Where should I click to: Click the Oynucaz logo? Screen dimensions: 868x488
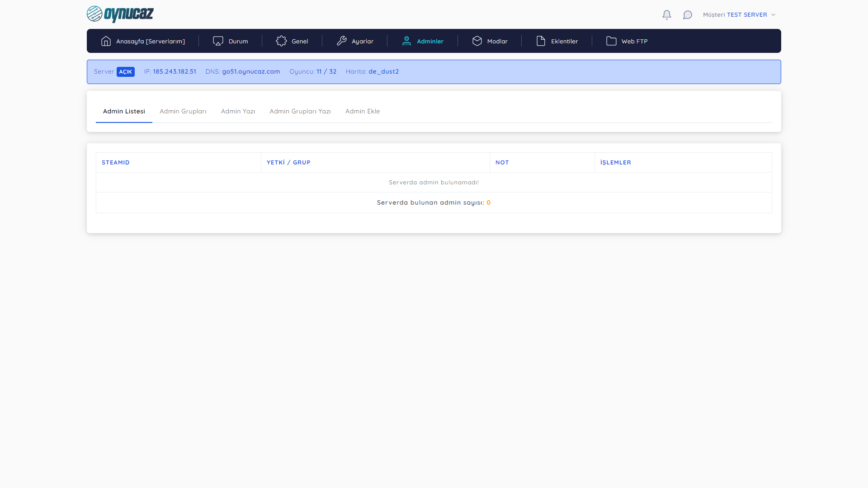(x=120, y=14)
